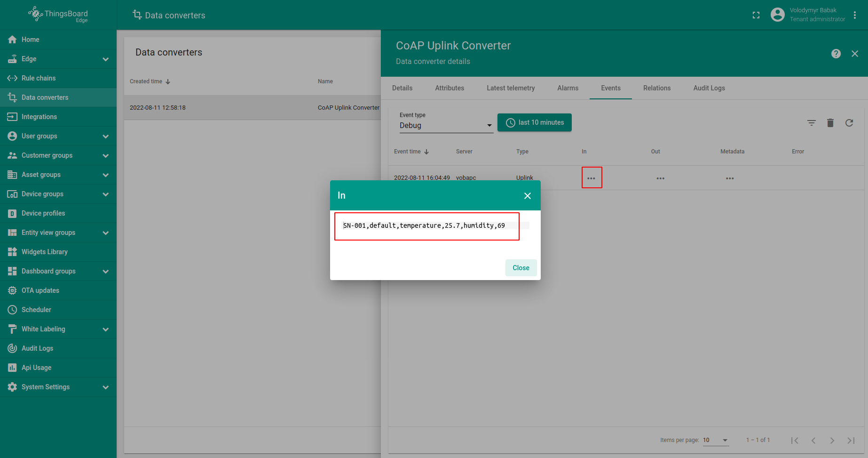
Task: Open the Alarms tab
Action: (x=568, y=88)
